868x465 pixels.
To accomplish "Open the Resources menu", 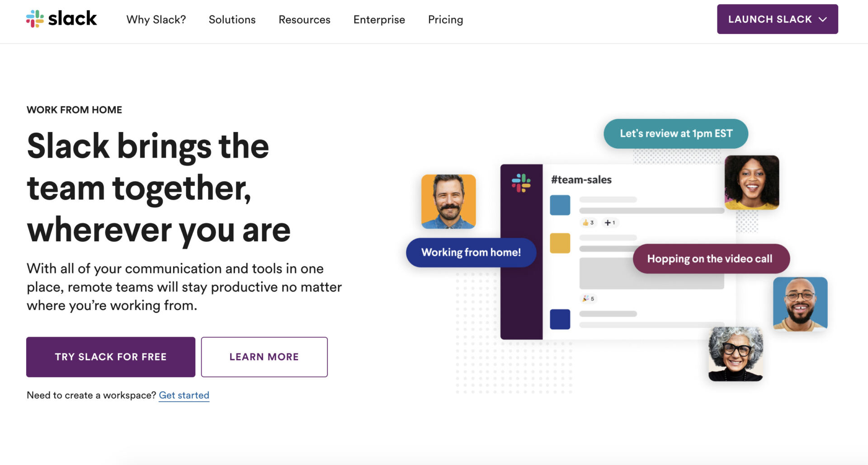I will pos(304,19).
